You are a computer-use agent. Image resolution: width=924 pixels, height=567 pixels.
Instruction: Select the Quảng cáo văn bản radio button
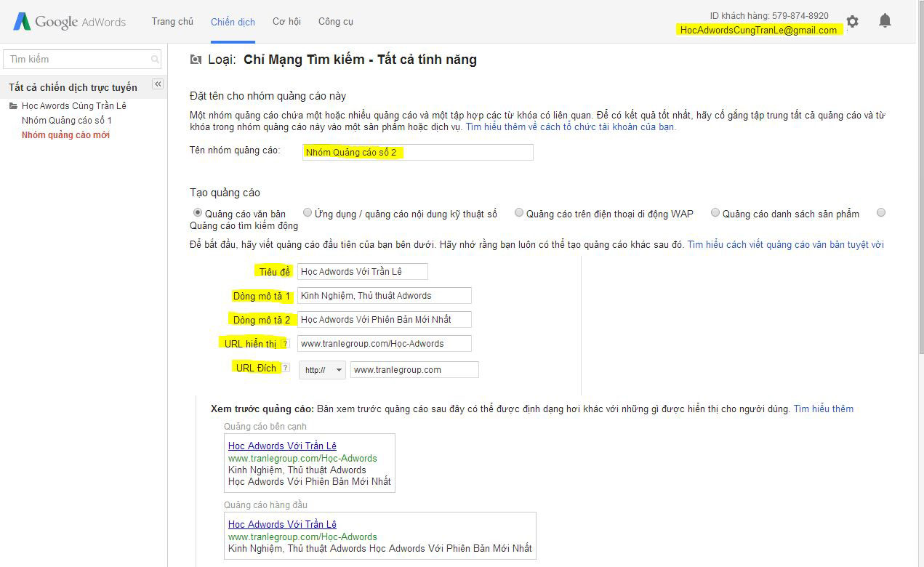pyautogui.click(x=196, y=212)
